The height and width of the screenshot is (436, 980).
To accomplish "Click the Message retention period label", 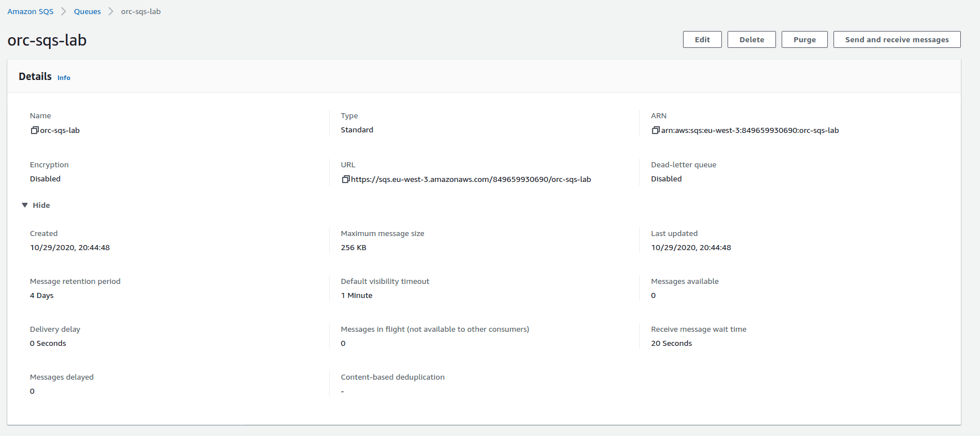I will 75,281.
